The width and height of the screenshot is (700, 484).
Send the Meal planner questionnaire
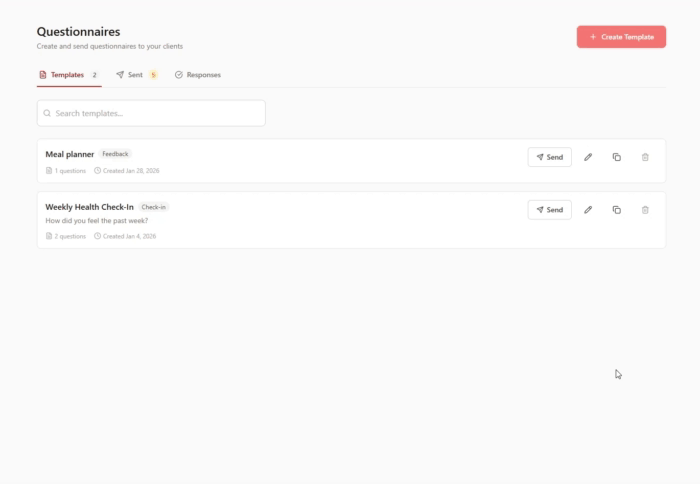549,157
